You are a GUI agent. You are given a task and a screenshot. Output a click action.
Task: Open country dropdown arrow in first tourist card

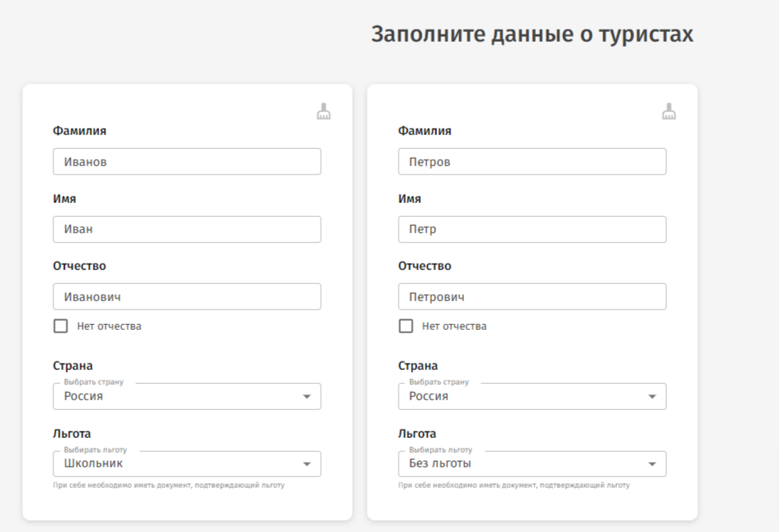[x=307, y=397]
